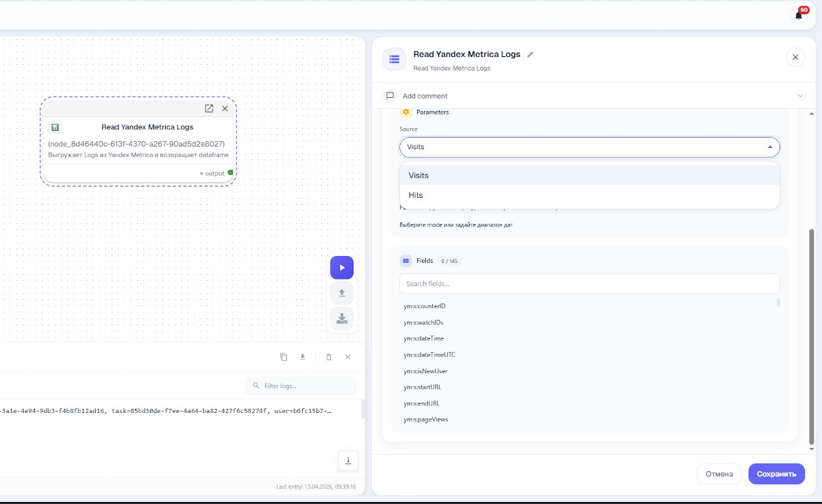Click the Сохранить save button
This screenshot has width=822, height=504.
pos(776,474)
